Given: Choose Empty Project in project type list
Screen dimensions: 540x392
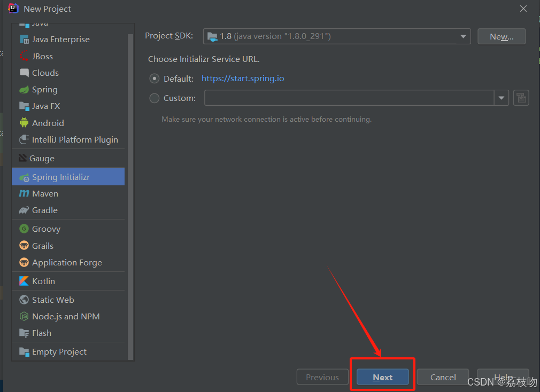Looking at the screenshot, I should [68, 352].
